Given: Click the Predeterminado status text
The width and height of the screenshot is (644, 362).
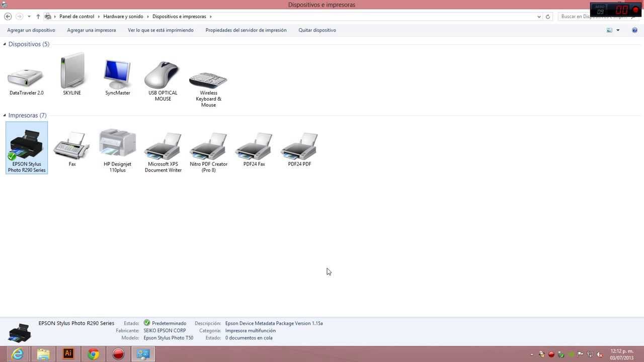Looking at the screenshot, I should [x=169, y=323].
